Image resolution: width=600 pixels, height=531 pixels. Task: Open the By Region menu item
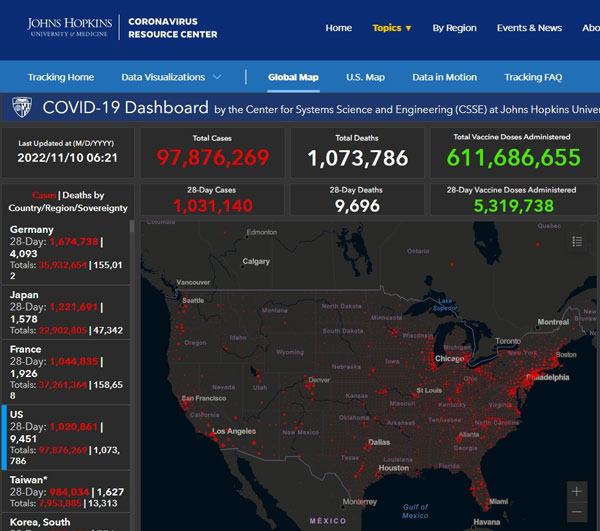454,28
